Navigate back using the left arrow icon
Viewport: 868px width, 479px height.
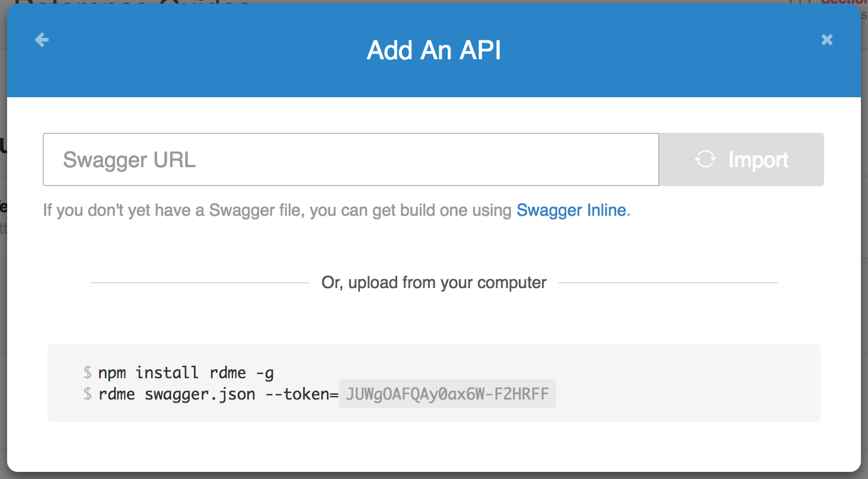pyautogui.click(x=42, y=39)
